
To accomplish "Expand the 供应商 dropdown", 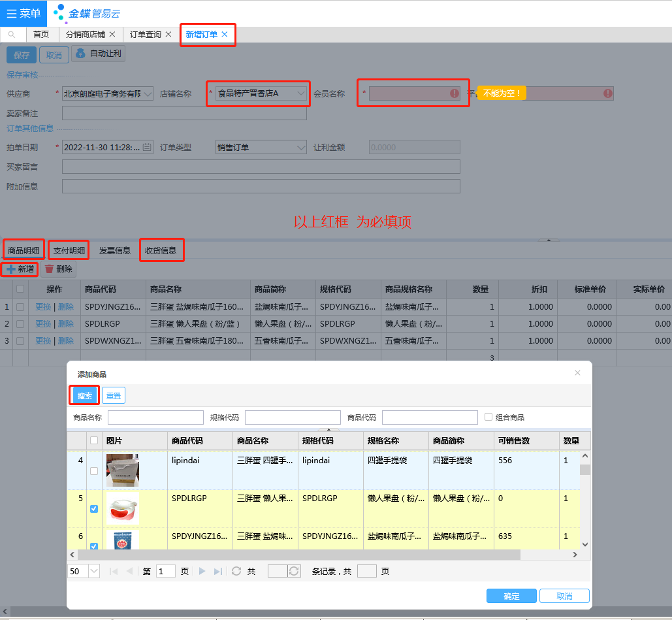I will pos(147,94).
